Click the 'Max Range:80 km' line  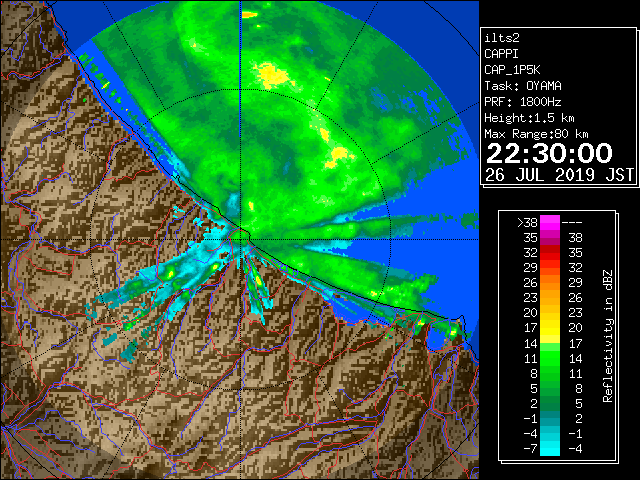click(x=536, y=134)
